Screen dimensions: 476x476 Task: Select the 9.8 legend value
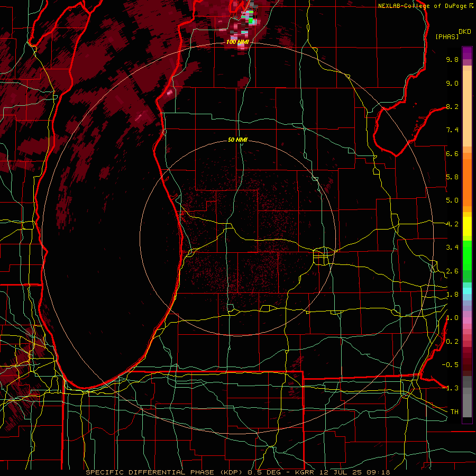[x=452, y=60]
